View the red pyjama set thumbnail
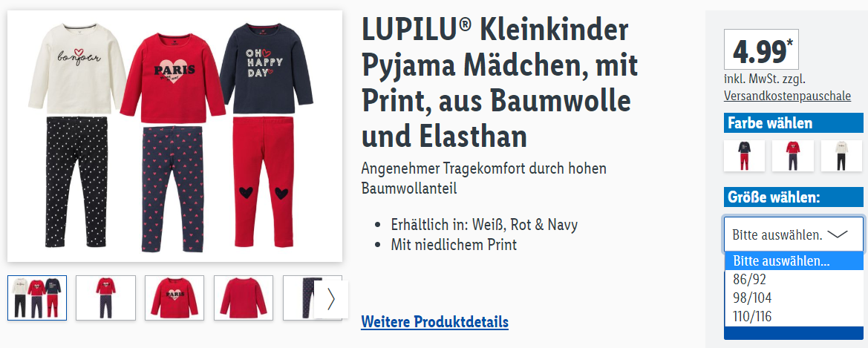The height and width of the screenshot is (348, 868). click(x=105, y=298)
